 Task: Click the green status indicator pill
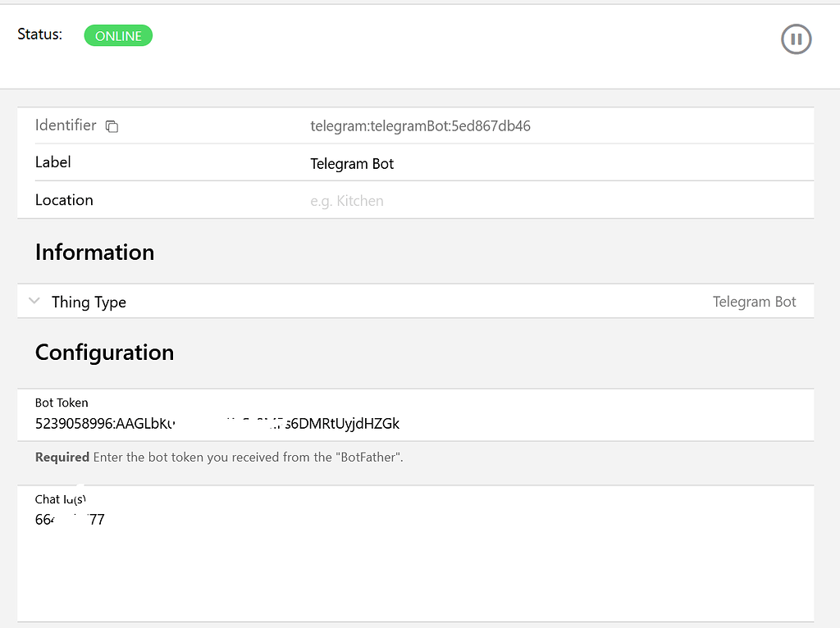click(117, 35)
